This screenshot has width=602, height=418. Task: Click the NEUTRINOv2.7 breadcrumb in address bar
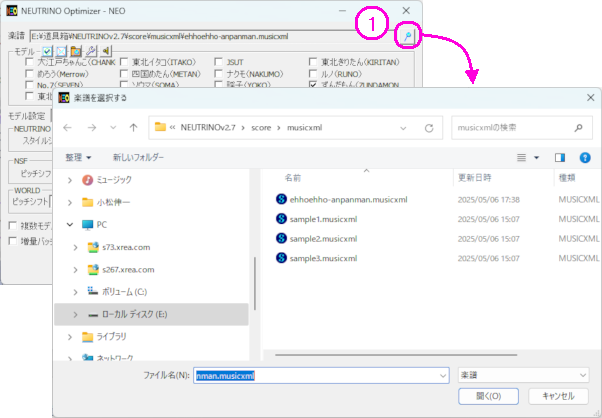click(208, 128)
